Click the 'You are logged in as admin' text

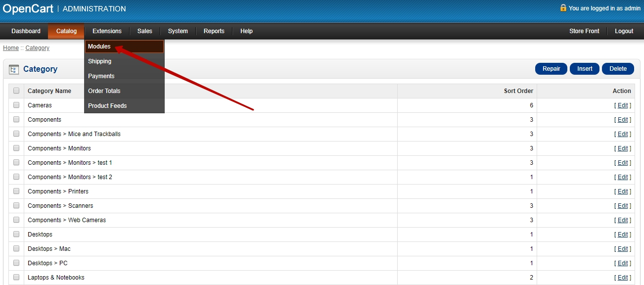[x=604, y=8]
